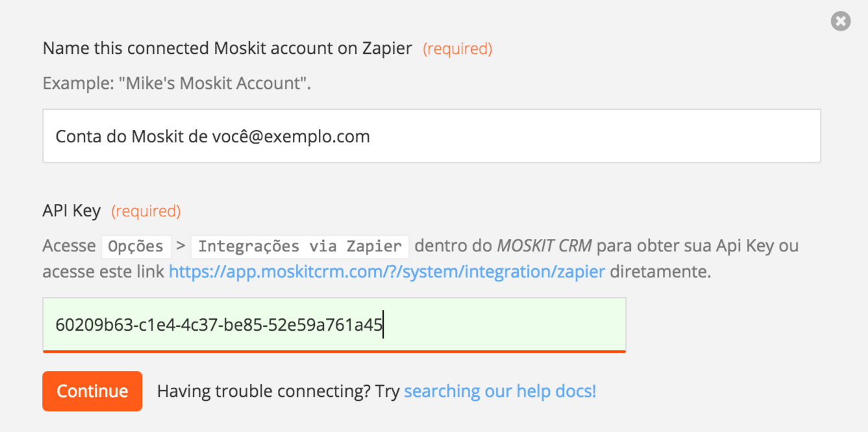Click the API Key field label

pyautogui.click(x=71, y=211)
